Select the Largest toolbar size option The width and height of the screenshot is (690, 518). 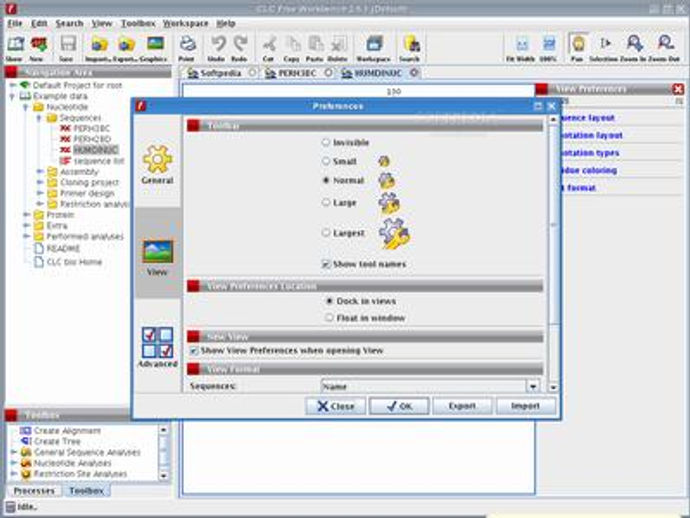(326, 233)
